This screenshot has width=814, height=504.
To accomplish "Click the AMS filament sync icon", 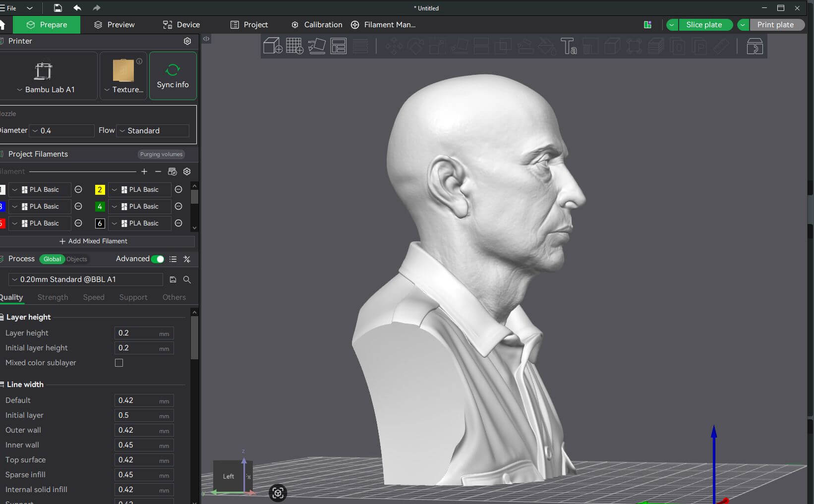I will (x=173, y=171).
